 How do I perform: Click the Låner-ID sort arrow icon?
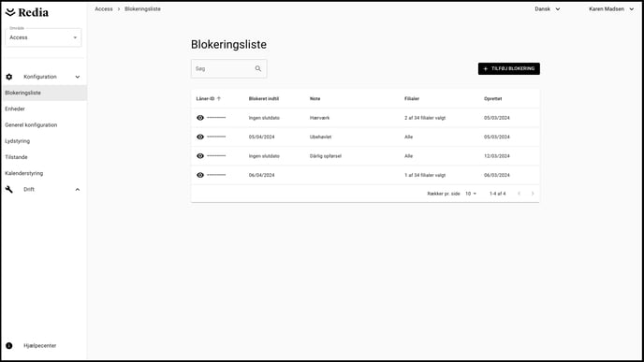[x=219, y=98]
